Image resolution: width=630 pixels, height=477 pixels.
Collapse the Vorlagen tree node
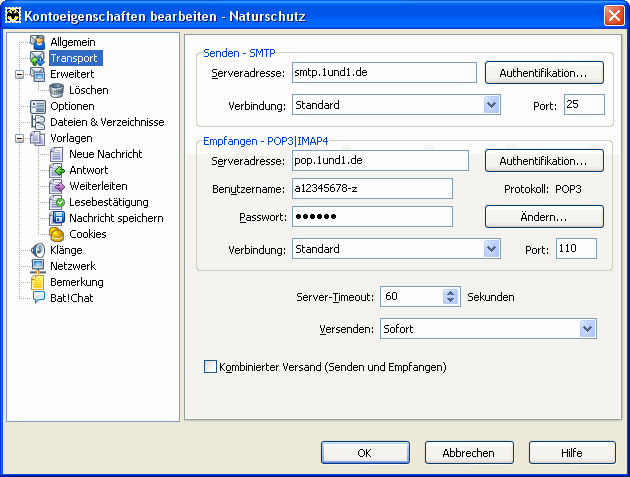(x=19, y=138)
